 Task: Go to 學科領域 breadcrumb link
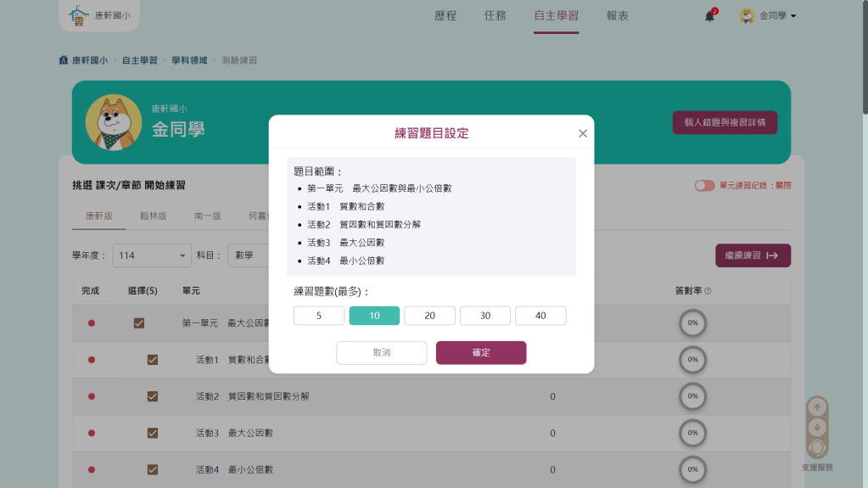[189, 60]
